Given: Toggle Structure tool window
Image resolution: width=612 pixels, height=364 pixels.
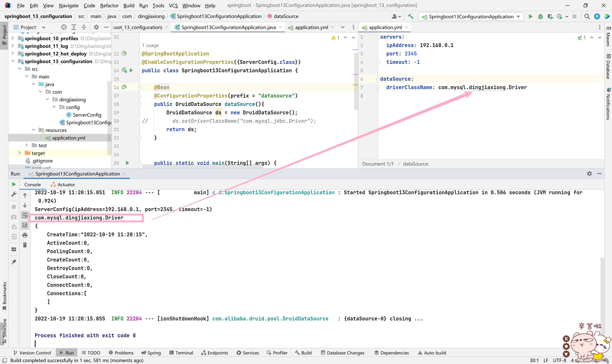Looking at the screenshot, I should pyautogui.click(x=4, y=331).
